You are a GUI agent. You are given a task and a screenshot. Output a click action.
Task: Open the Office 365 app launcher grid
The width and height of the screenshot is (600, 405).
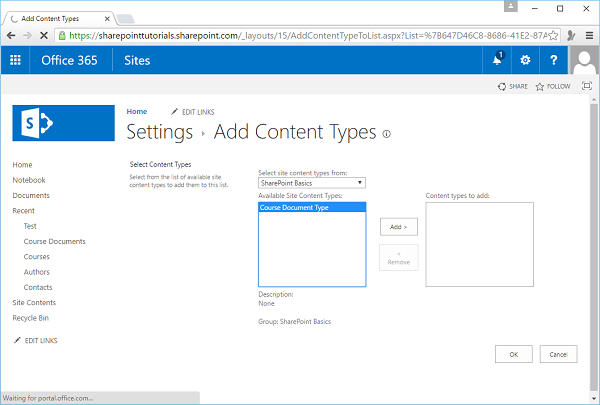(15, 60)
